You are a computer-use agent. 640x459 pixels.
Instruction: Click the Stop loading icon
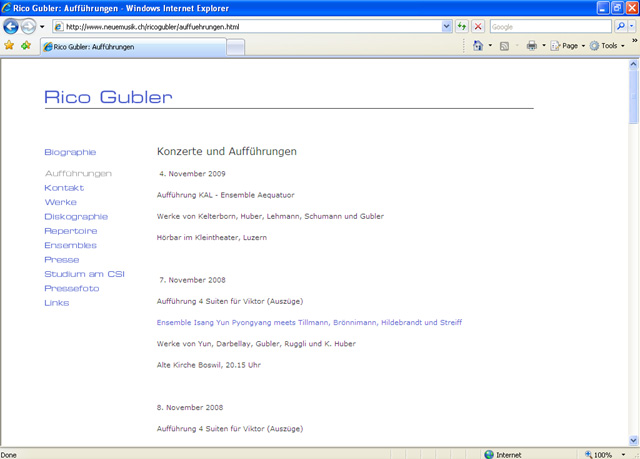tap(478, 27)
